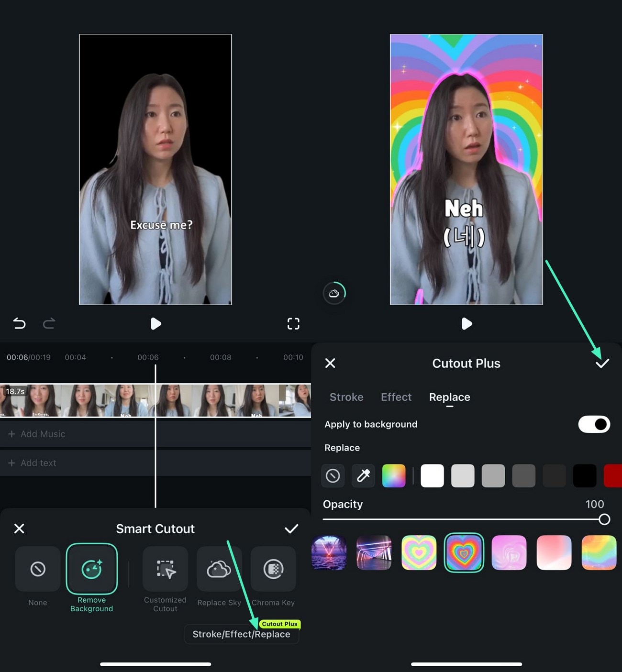622x672 pixels.
Task: Click the redo arrow above the timeline
Action: tap(48, 324)
